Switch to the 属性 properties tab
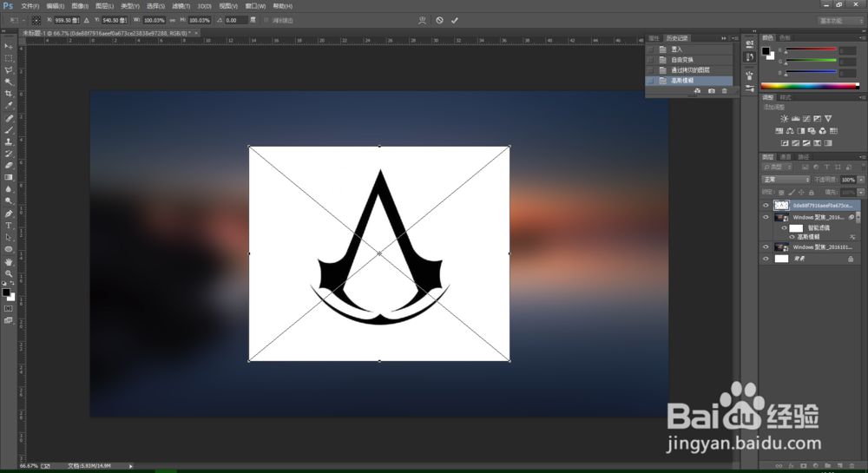Viewport: 868px width, 473px height. tap(654, 38)
